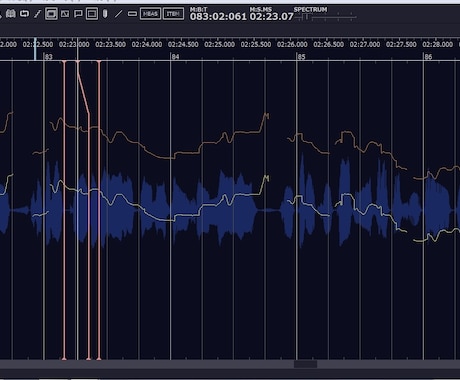Click the 02:25.500 time ruler label
The image size is (460, 380).
click(x=256, y=44)
